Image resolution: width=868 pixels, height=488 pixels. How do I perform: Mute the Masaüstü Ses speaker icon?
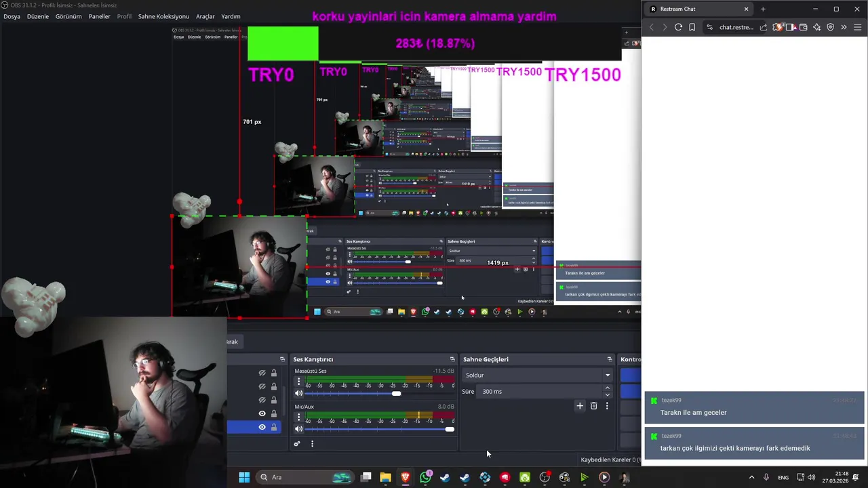point(298,393)
